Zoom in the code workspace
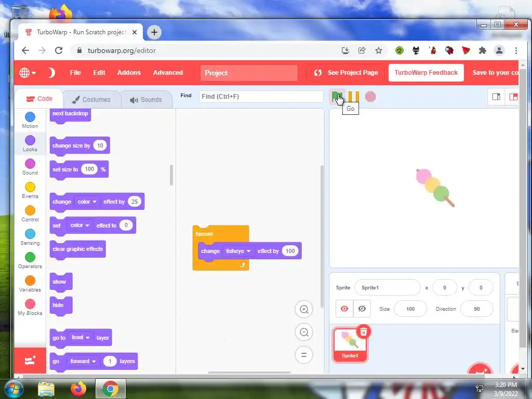 point(303,309)
